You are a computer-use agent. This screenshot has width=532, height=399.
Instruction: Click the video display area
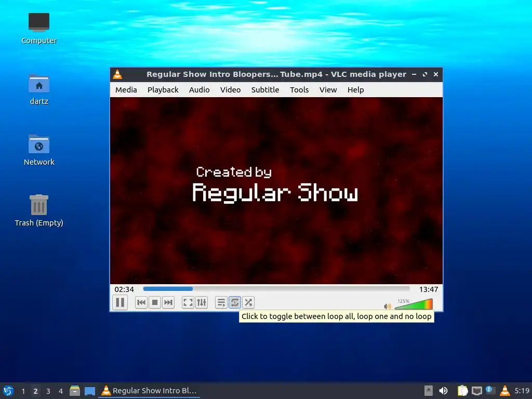(x=276, y=191)
